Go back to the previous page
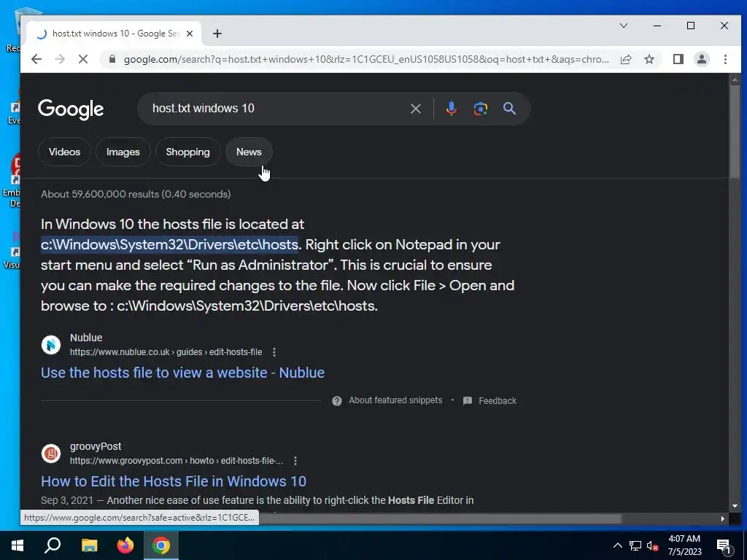The height and width of the screenshot is (560, 747). click(36, 59)
